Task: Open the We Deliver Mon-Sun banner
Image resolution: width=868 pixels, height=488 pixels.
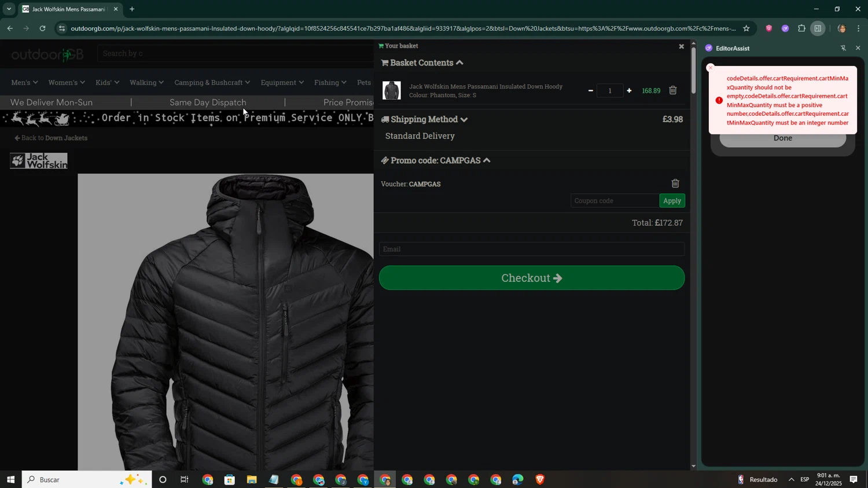Action: [52, 102]
